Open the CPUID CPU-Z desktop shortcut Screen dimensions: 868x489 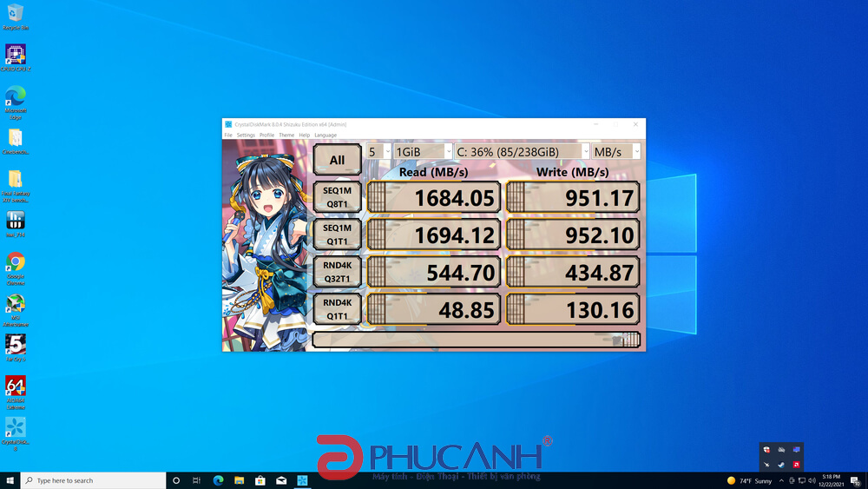pos(16,57)
